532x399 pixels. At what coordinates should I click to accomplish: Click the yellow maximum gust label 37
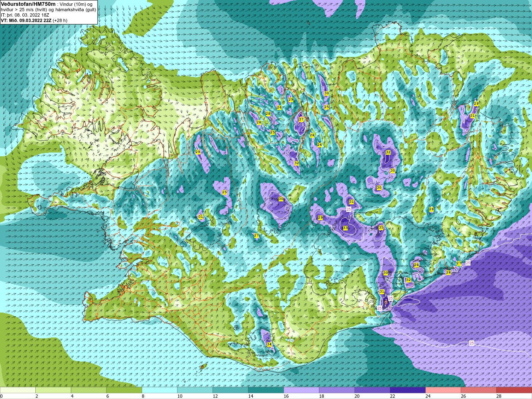tap(301, 120)
